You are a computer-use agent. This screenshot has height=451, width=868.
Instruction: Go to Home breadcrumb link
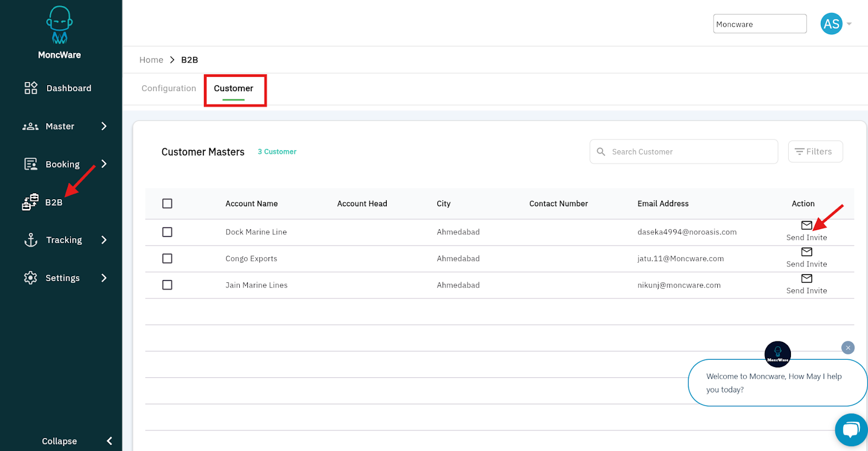(151, 60)
